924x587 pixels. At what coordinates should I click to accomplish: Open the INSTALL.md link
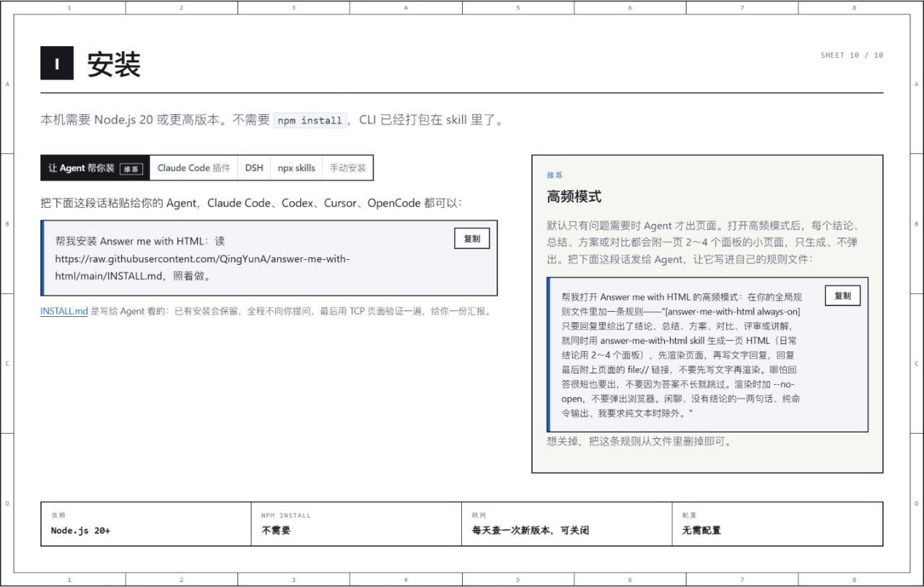point(64,311)
